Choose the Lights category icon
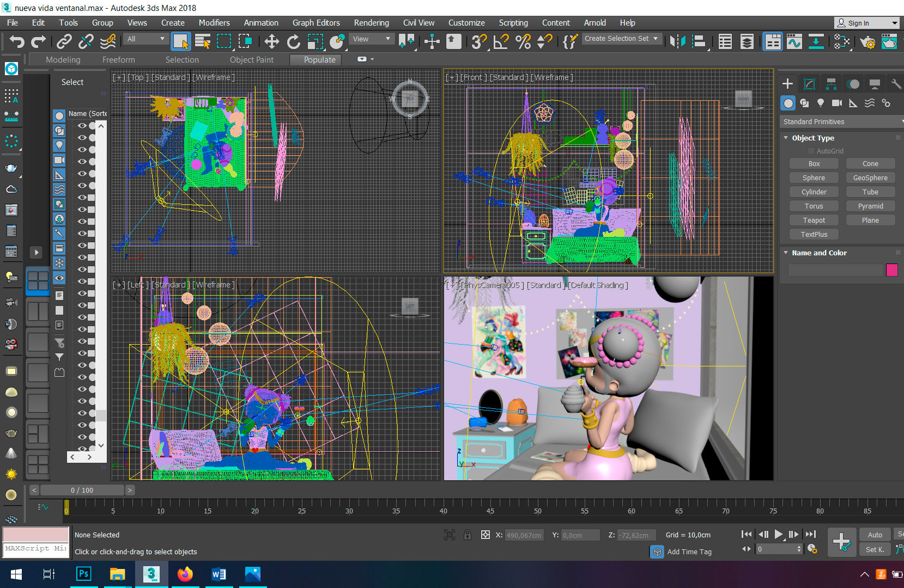This screenshot has height=588, width=904. coord(821,103)
